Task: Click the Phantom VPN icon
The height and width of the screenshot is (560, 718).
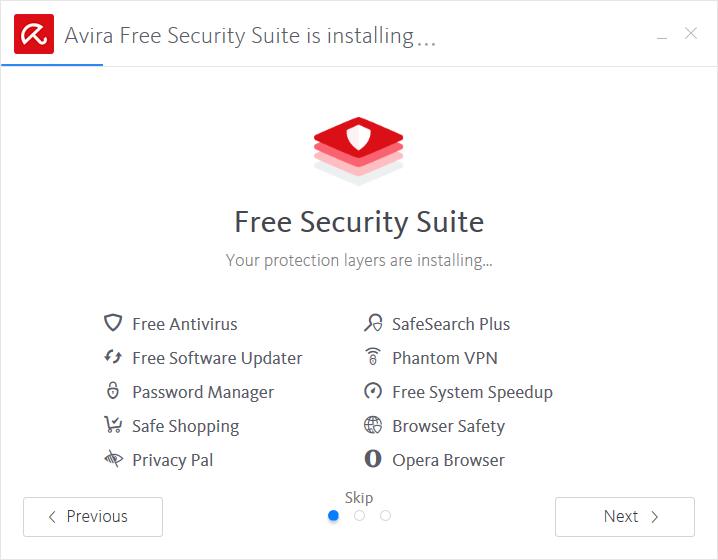Action: [x=373, y=357]
